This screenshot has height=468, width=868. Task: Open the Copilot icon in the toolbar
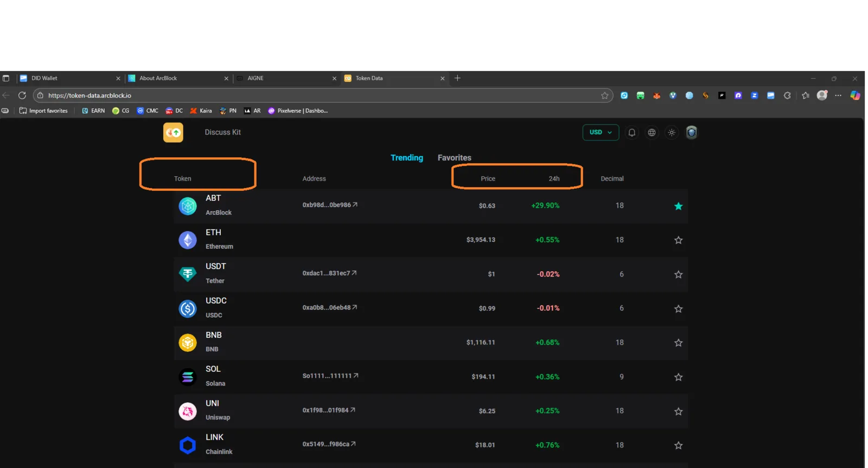[855, 95]
